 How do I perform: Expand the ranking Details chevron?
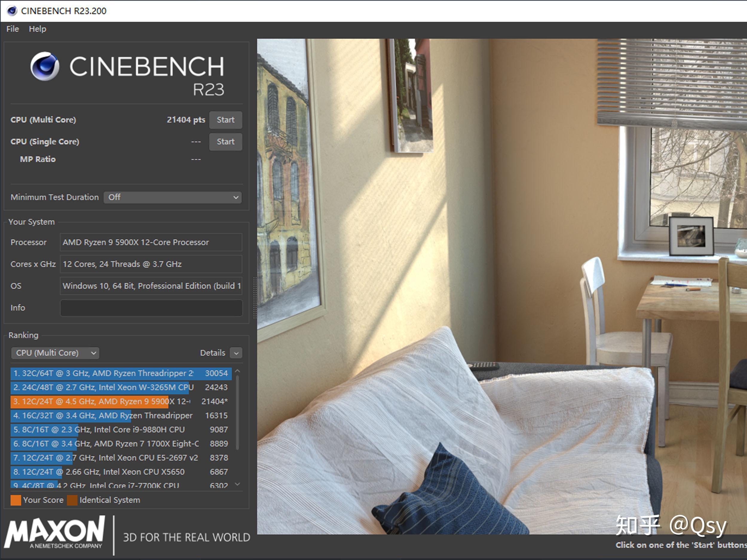(236, 353)
